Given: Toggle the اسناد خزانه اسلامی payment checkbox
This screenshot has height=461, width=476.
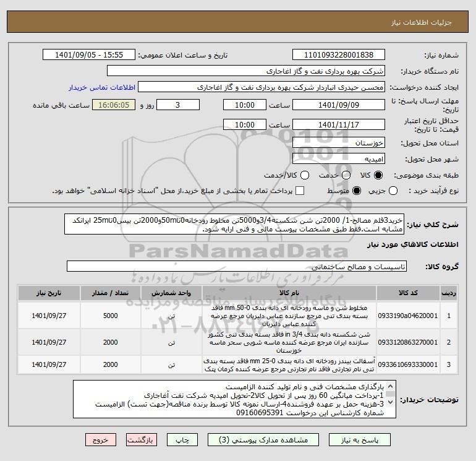Looking at the screenshot, I should tap(300, 191).
